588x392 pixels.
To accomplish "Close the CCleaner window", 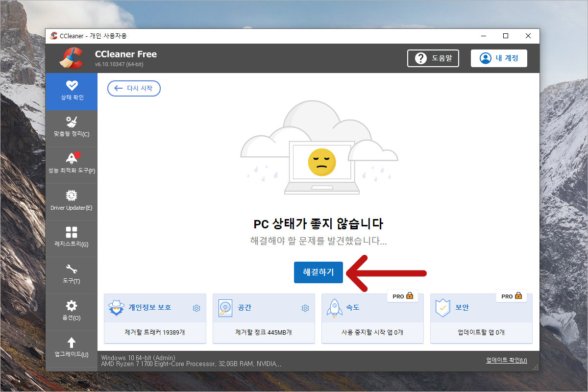I will point(528,36).
